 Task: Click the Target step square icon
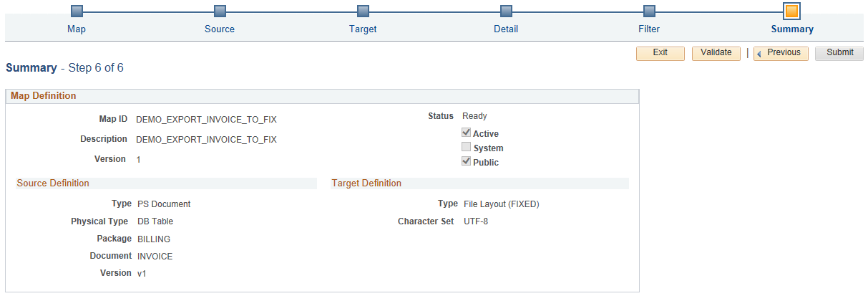(363, 11)
